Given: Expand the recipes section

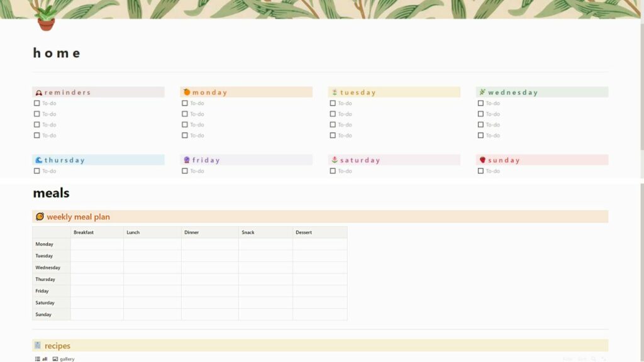Looking at the screenshot, I should pyautogui.click(x=57, y=345).
